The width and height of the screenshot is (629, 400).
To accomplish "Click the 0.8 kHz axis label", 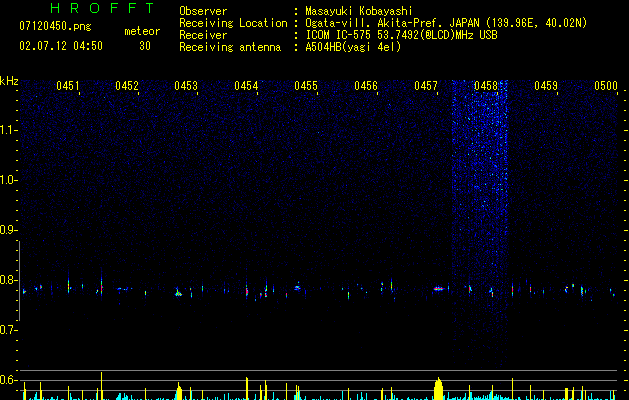I will [x=7, y=280].
